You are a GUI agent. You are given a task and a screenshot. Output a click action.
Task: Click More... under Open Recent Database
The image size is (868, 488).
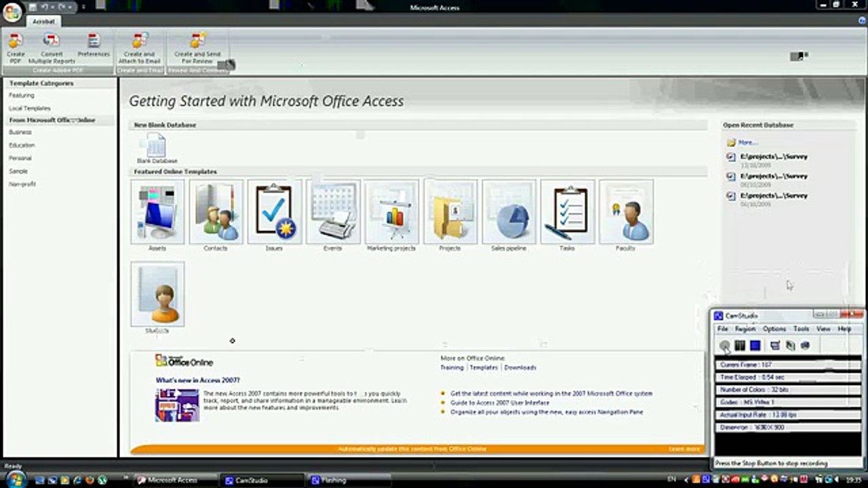pos(748,143)
